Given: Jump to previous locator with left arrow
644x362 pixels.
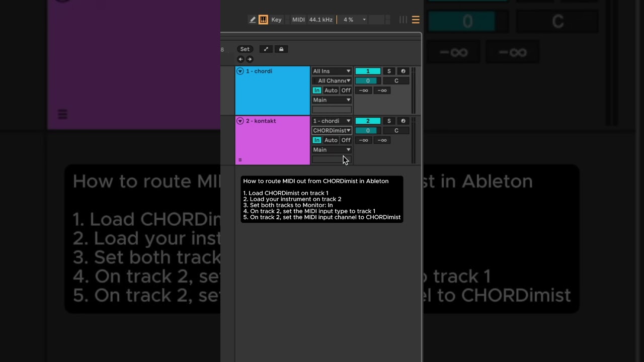Looking at the screenshot, I should point(240,59).
